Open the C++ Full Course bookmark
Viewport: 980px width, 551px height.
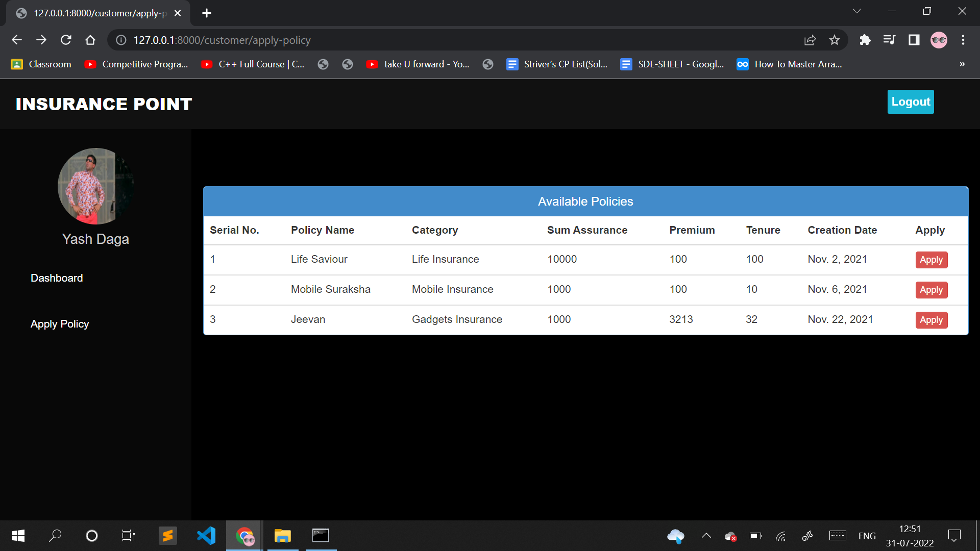tap(253, 64)
